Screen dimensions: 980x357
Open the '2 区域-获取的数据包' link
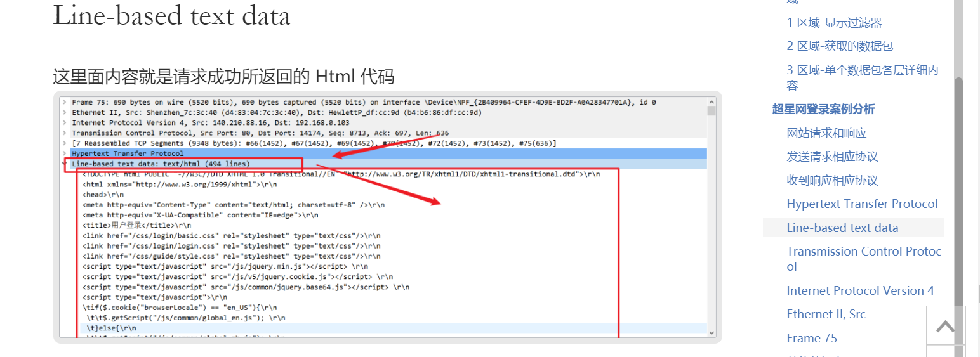(x=840, y=46)
